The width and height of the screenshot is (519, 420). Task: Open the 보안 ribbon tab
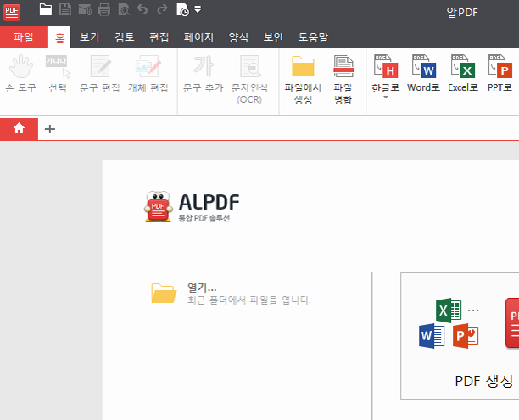273,37
